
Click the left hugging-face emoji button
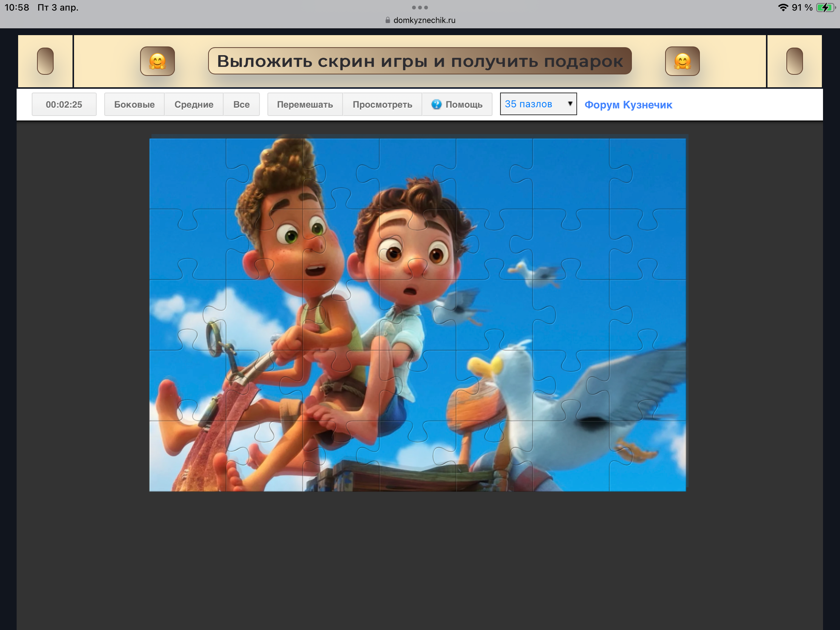point(157,61)
